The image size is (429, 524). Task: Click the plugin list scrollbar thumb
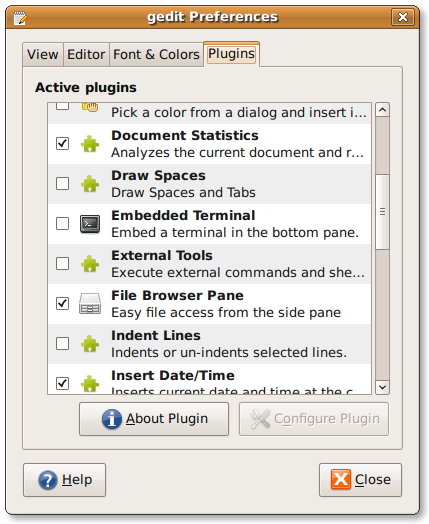tap(383, 212)
